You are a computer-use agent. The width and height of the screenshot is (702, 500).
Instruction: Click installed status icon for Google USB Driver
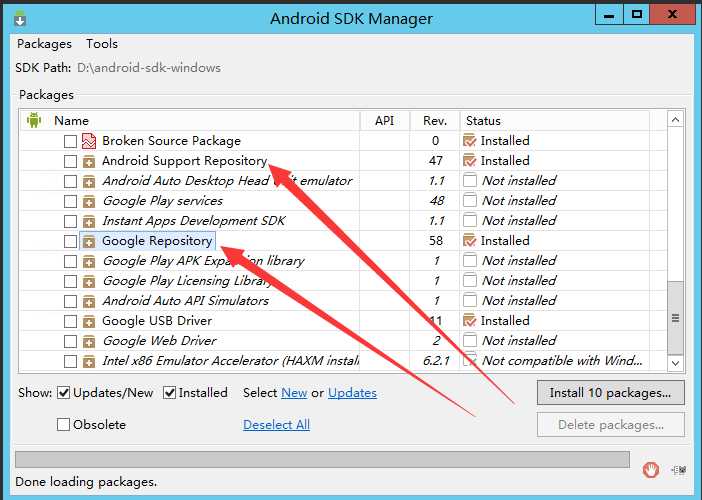pyautogui.click(x=469, y=321)
